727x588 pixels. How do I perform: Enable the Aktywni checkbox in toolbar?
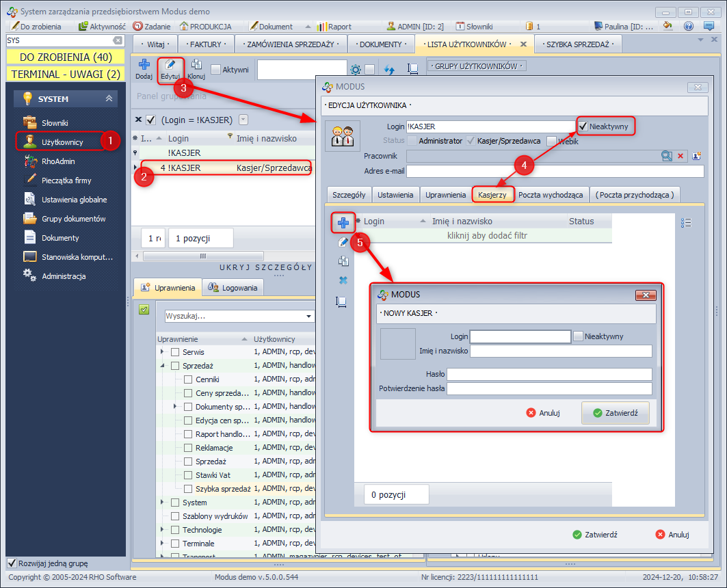click(216, 70)
